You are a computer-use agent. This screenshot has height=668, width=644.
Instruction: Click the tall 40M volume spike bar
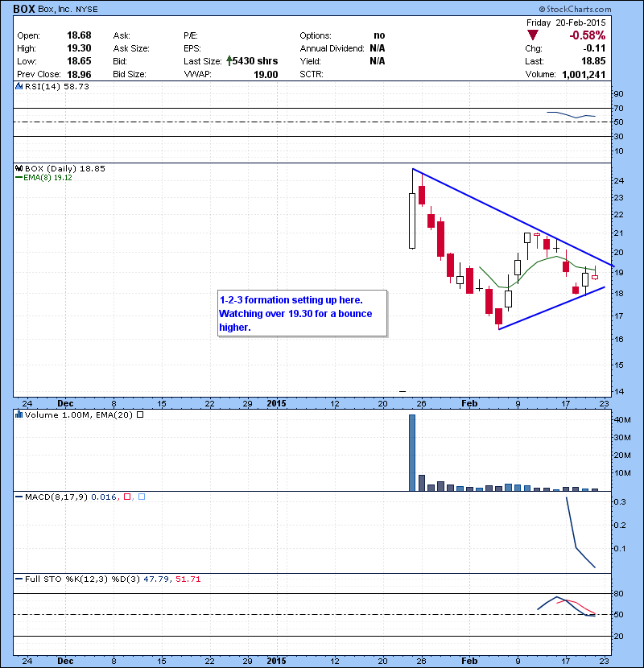coord(412,453)
